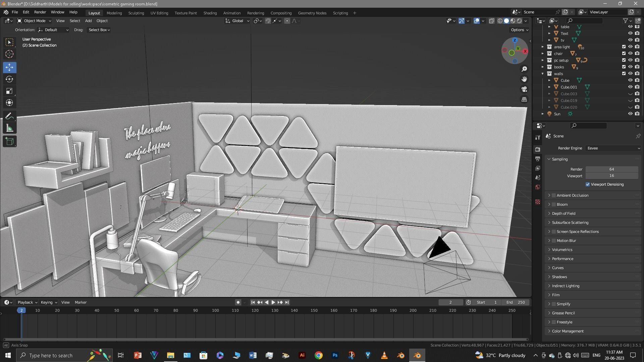Switch orthographic/perspective grid icon
Screen dimensions: 644x362
pos(524,99)
